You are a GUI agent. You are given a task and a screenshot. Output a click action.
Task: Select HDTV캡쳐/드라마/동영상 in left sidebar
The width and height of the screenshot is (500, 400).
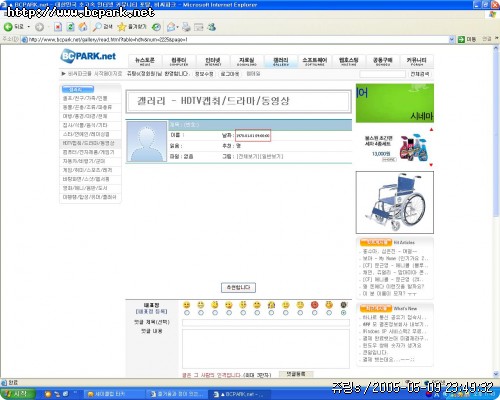(x=89, y=143)
